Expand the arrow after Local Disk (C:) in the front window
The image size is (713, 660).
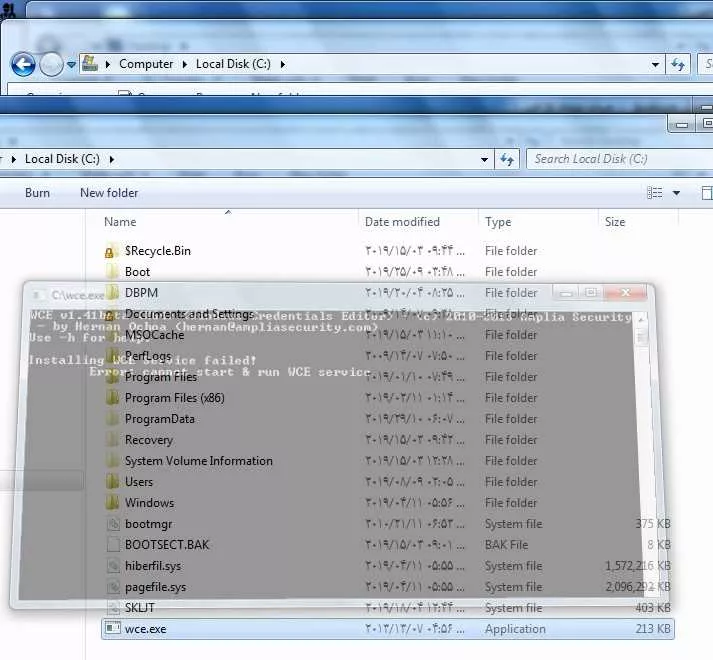click(112, 160)
